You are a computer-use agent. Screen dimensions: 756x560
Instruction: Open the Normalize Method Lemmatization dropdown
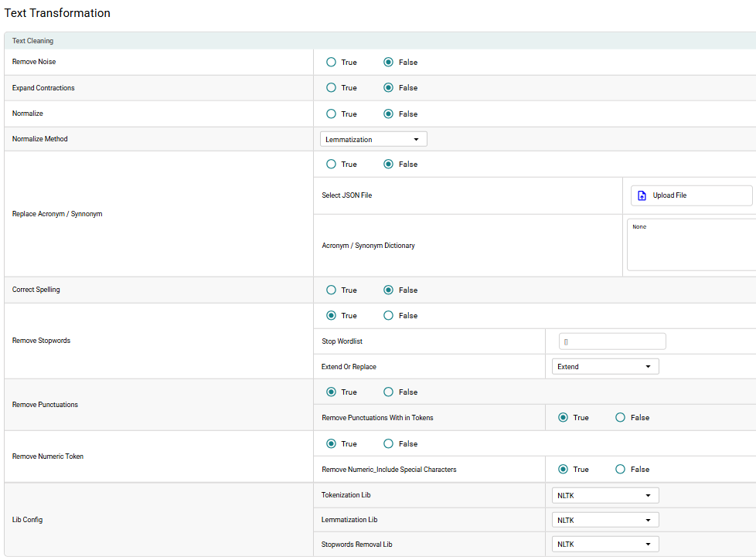[x=373, y=140]
